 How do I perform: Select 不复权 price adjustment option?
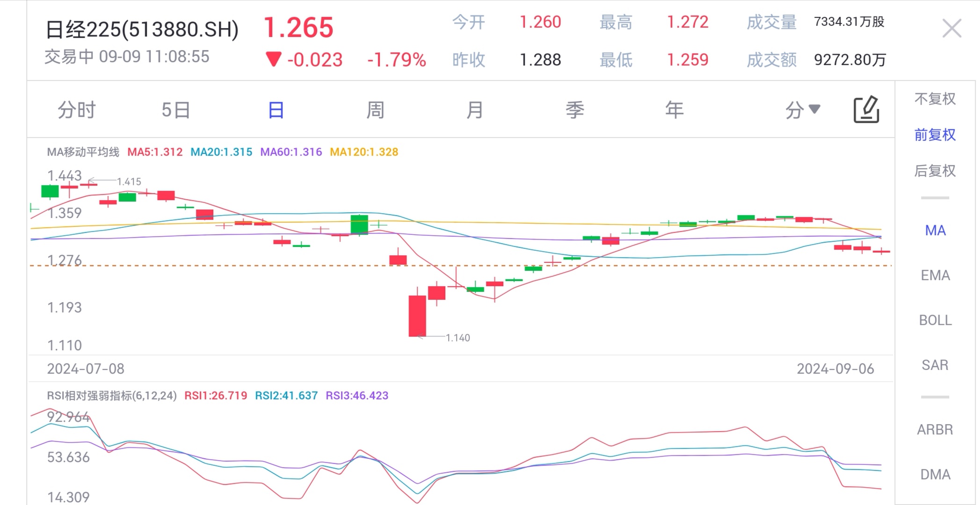935,99
